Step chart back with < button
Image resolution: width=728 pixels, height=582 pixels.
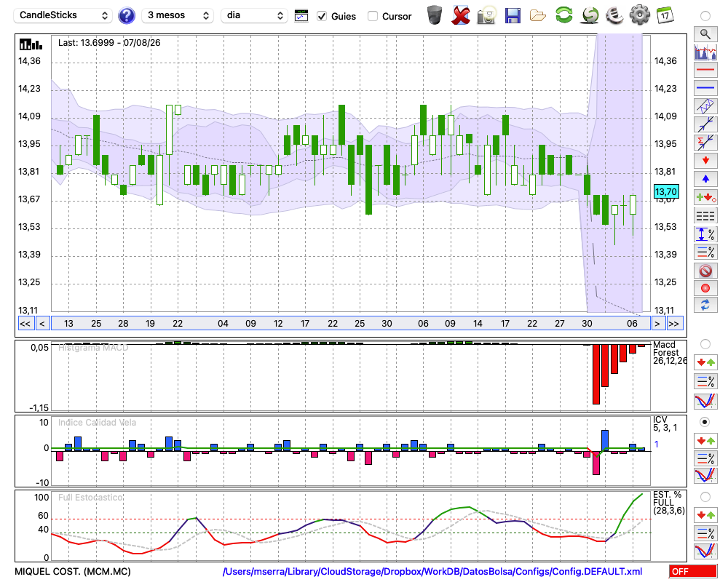[x=42, y=324]
